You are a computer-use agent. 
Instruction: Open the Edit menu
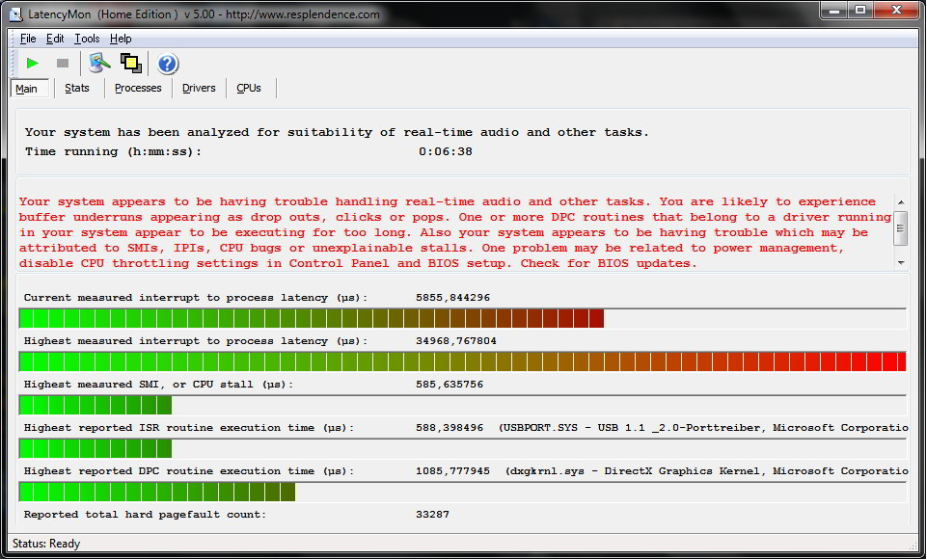tap(55, 39)
